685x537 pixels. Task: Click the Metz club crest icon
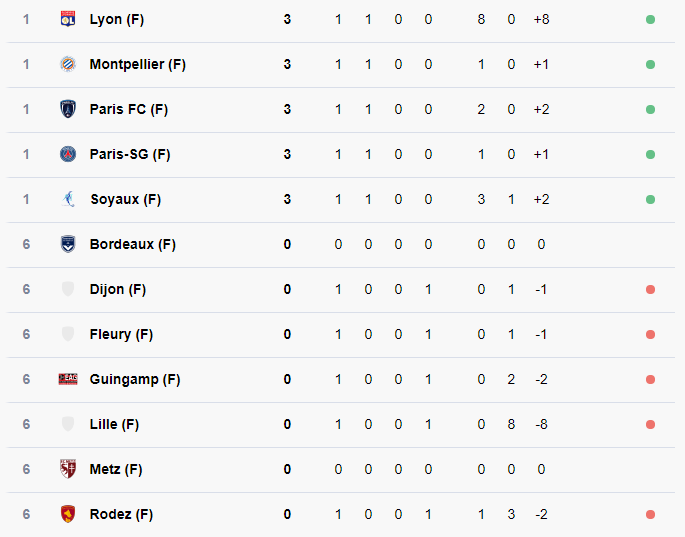click(68, 469)
